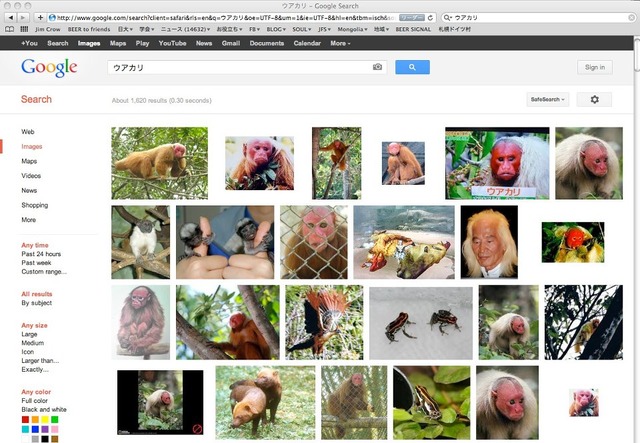Open the tiny monkeys held on fingers thumbnail
The image size is (640, 443).
point(225,242)
